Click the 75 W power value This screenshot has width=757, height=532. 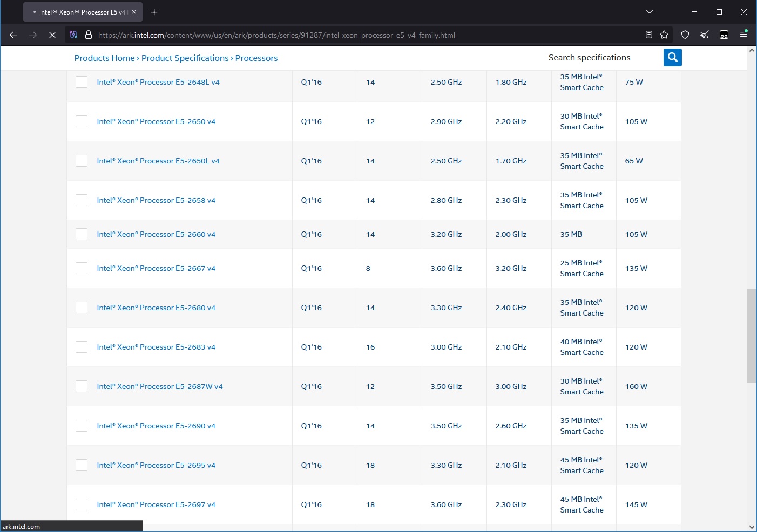pos(634,82)
